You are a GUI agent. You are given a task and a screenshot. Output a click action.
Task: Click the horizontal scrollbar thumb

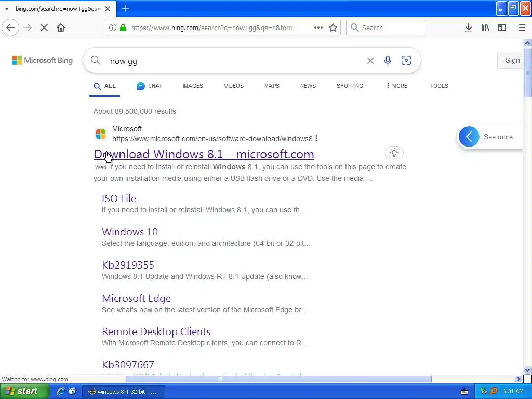point(278,379)
